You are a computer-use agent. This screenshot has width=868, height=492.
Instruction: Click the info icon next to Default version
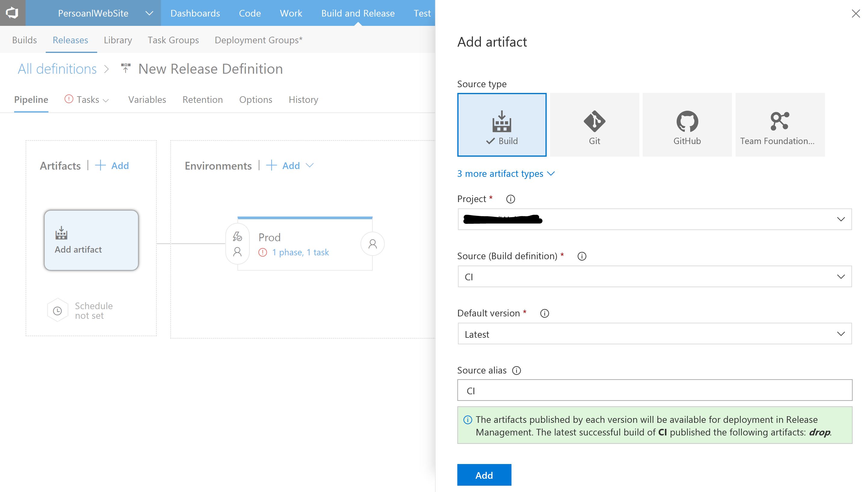544,313
